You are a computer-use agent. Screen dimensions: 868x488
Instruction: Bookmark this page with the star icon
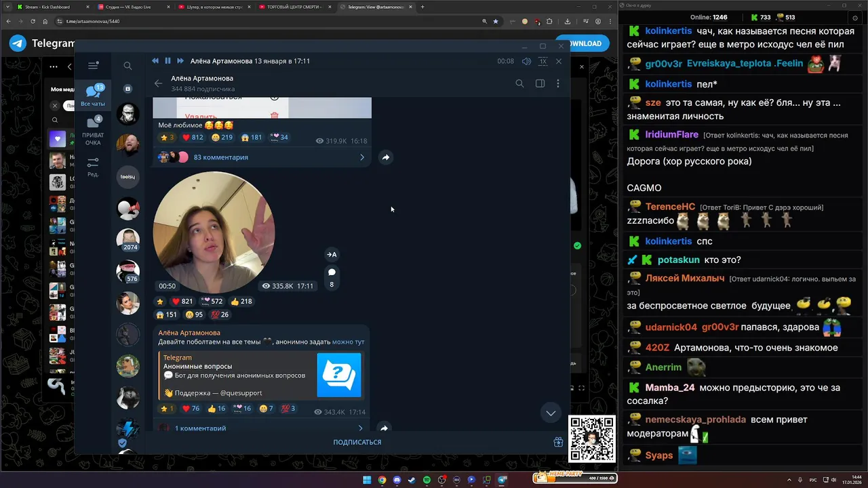coord(495,21)
